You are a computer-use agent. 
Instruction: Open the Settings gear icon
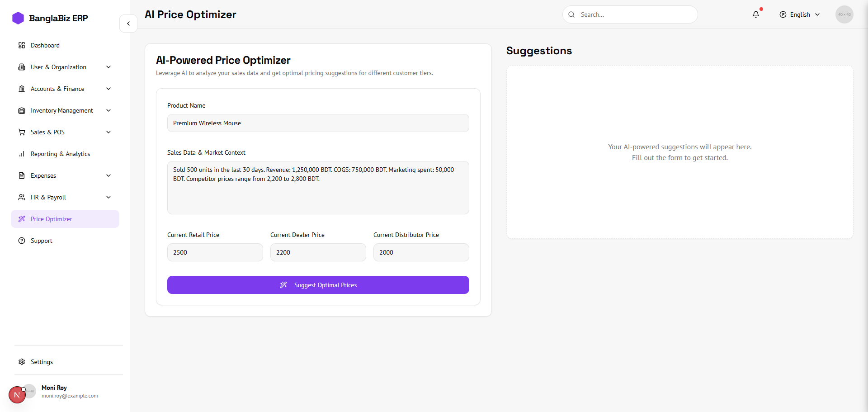[x=22, y=362]
